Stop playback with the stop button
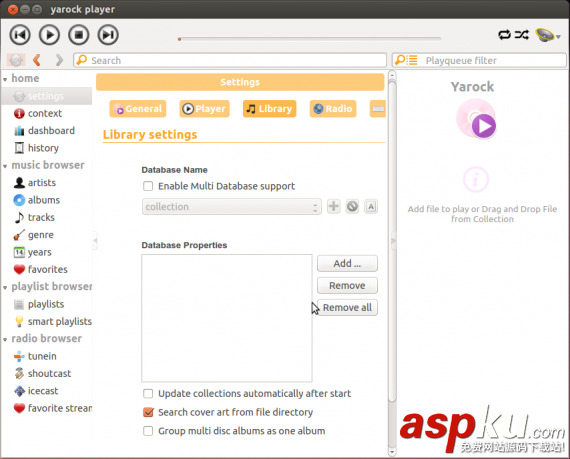This screenshot has height=459, width=570. click(79, 35)
